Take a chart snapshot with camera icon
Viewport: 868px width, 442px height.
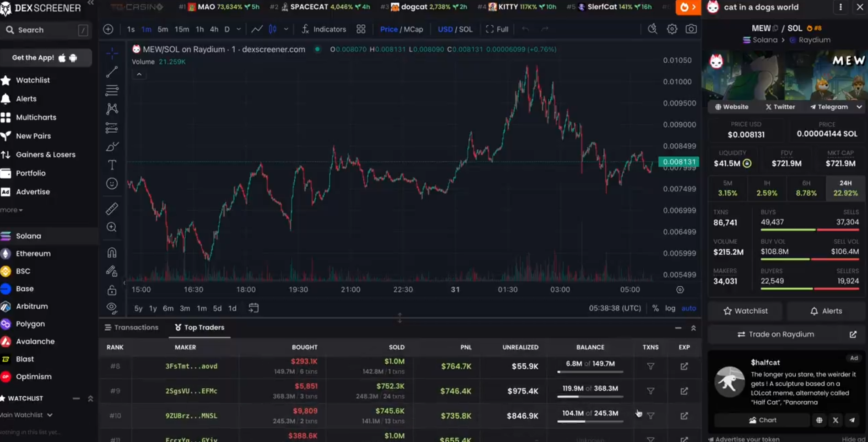pos(691,29)
